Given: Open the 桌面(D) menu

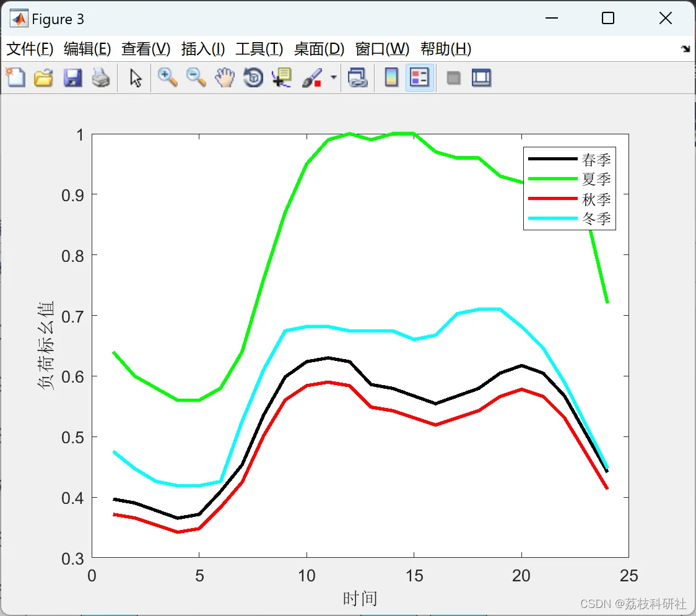Looking at the screenshot, I should (319, 49).
